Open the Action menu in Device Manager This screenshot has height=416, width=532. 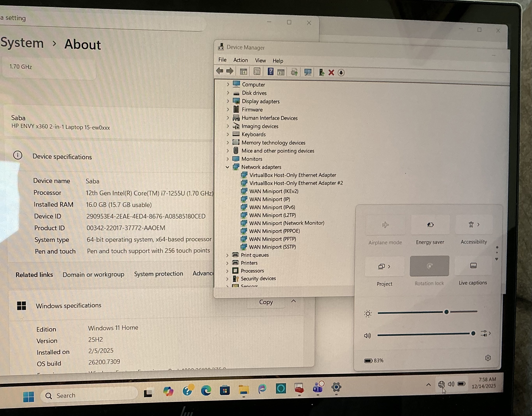point(240,60)
